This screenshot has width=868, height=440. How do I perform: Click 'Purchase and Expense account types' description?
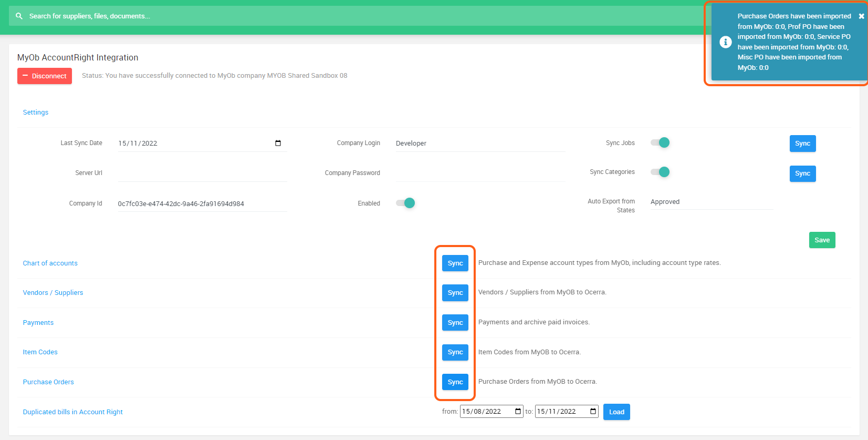(599, 263)
